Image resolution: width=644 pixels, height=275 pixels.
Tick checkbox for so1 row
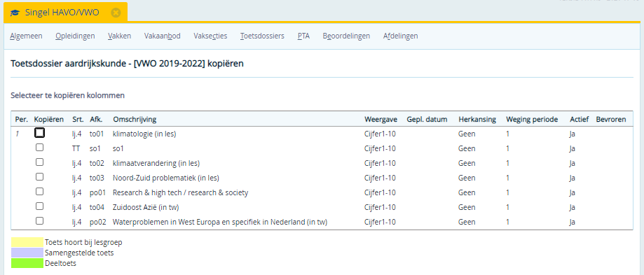39,148
